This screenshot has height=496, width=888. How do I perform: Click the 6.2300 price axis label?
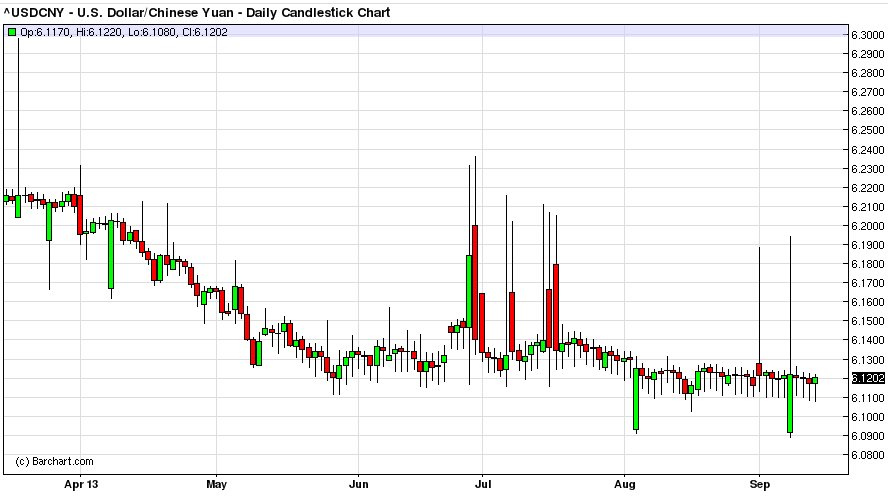pos(868,169)
